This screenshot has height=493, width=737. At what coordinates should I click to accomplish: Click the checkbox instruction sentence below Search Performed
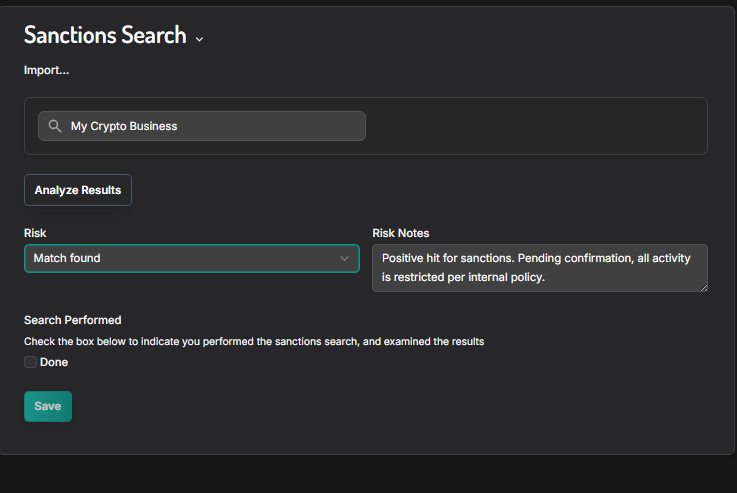pos(254,341)
